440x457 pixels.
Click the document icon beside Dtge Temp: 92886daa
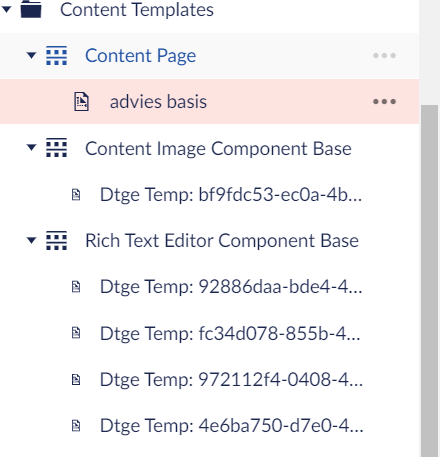76,286
